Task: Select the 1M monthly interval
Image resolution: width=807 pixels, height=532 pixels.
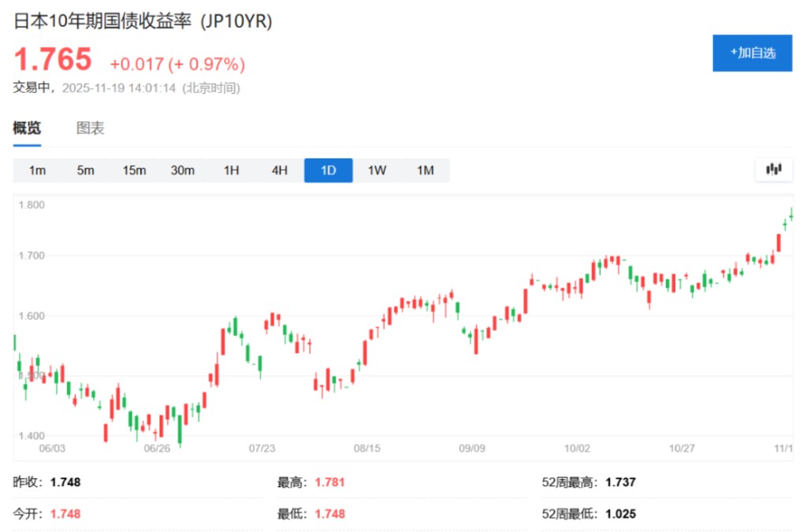Action: [426, 170]
